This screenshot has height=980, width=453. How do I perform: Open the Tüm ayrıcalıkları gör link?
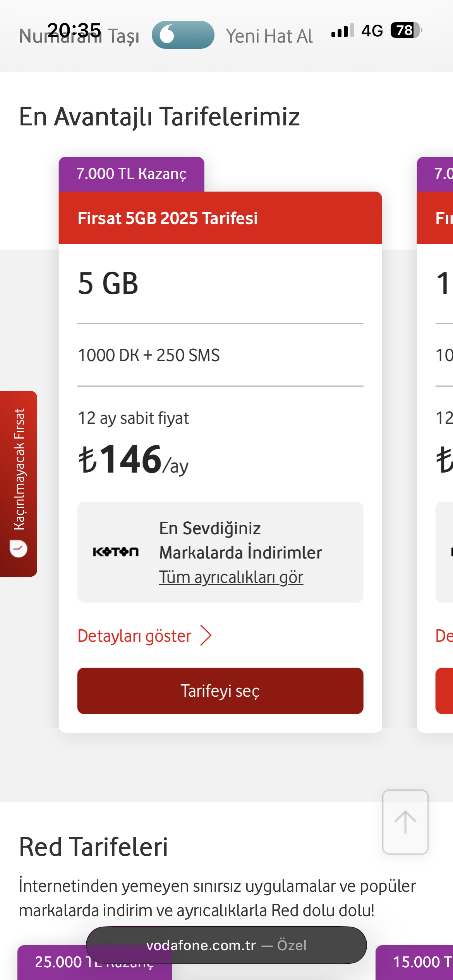click(x=231, y=577)
